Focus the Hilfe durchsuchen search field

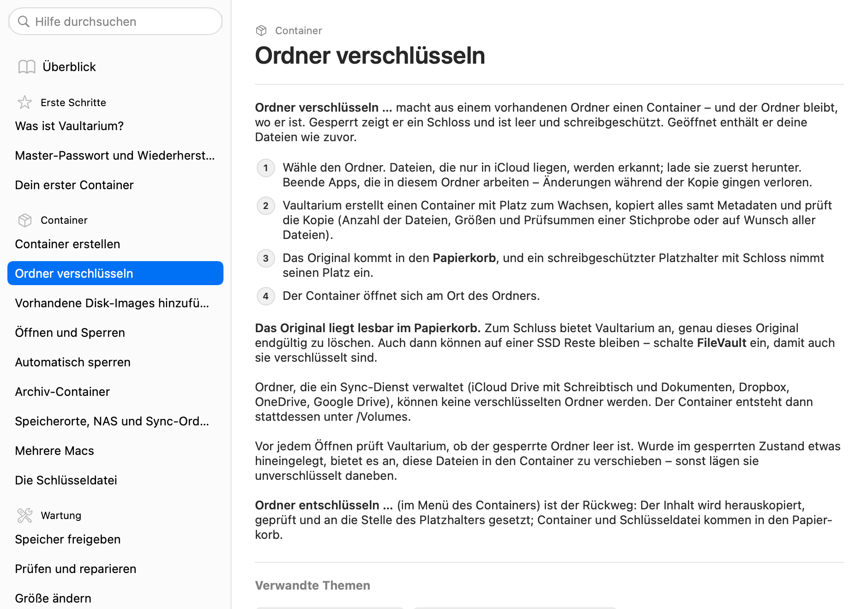(x=115, y=21)
